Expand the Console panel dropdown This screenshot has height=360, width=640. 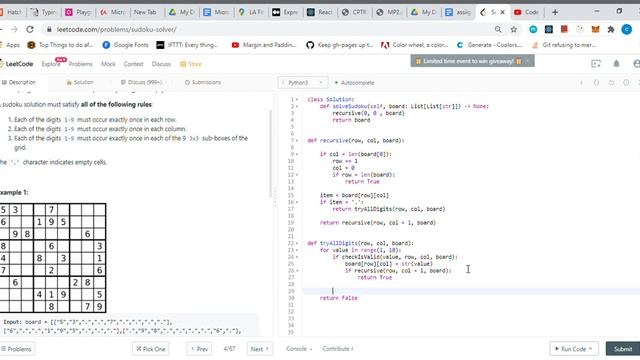[299, 349]
